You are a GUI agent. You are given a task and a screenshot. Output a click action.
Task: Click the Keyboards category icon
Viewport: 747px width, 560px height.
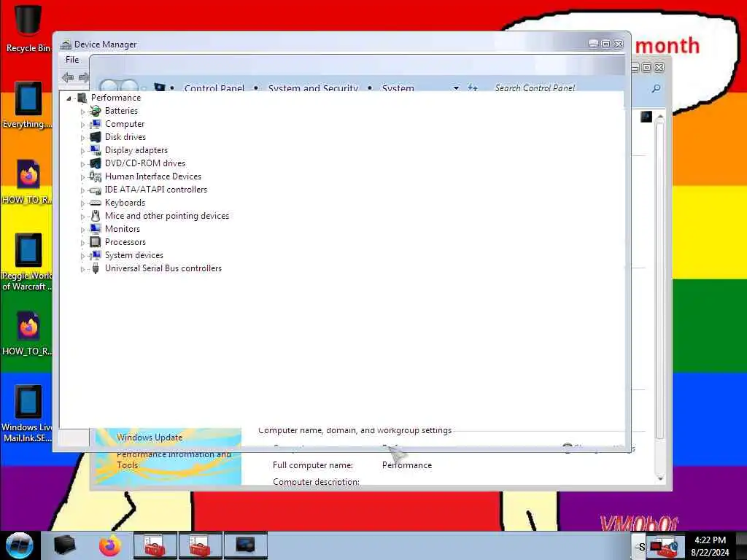[96, 203]
